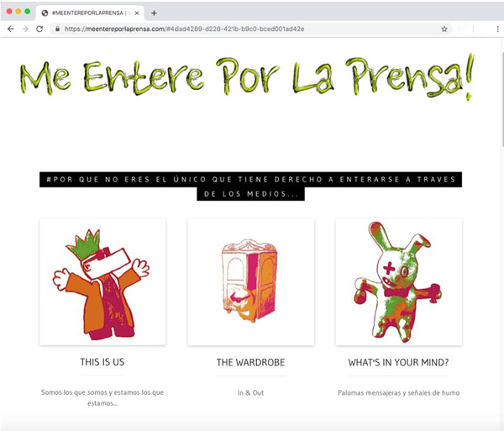Reload the page with the refresh icon
504x431 pixels.
[x=39, y=29]
